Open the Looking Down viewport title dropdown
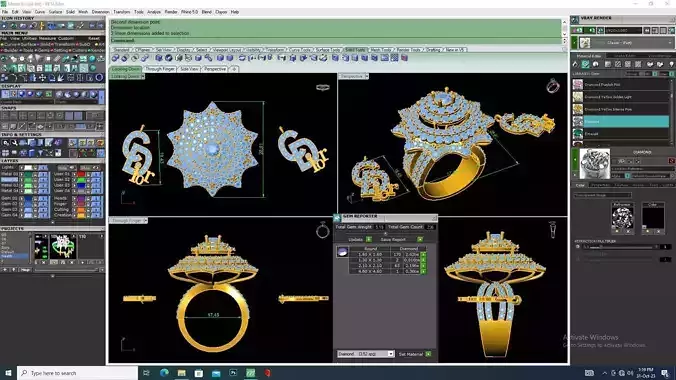Screen dimensions: 676x380 [x=142, y=76]
